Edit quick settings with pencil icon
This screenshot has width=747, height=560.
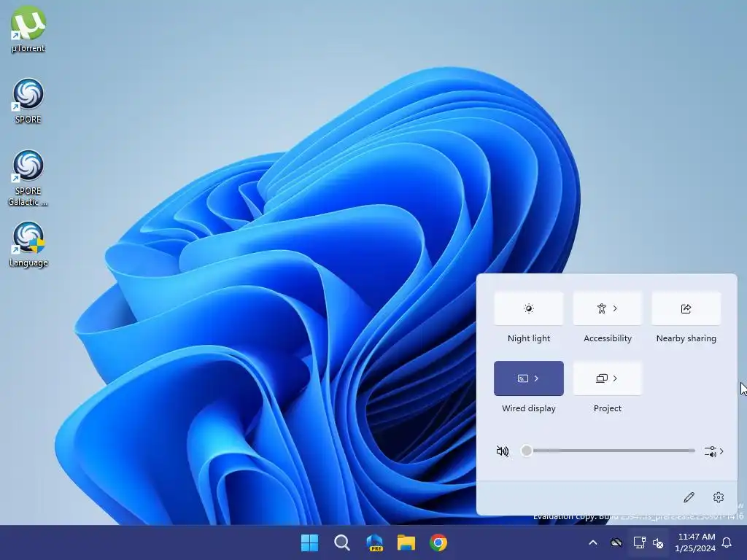[689, 497]
